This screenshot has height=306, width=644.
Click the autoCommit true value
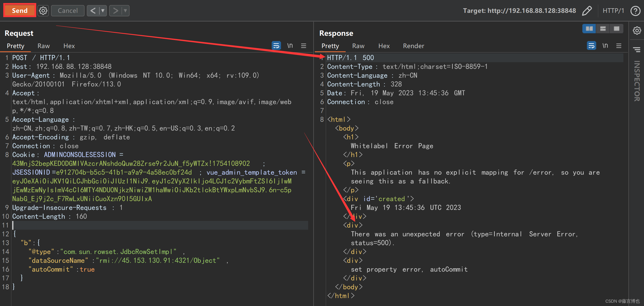[87, 269]
